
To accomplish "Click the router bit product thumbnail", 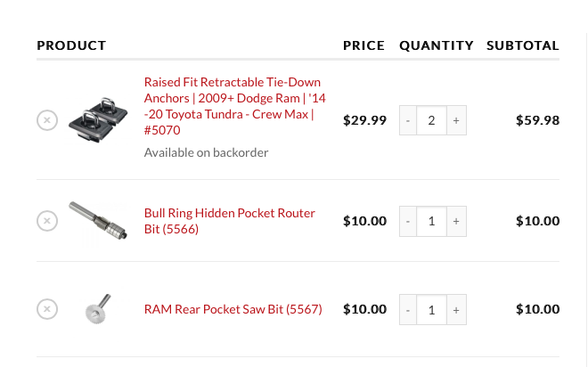I will (98, 220).
